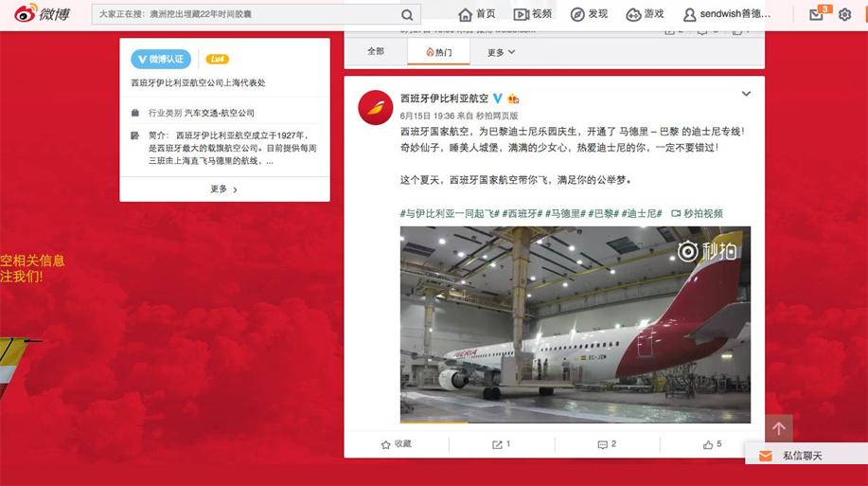Expand 更多 in the profile info card
The height and width of the screenshot is (486, 868).
[224, 189]
